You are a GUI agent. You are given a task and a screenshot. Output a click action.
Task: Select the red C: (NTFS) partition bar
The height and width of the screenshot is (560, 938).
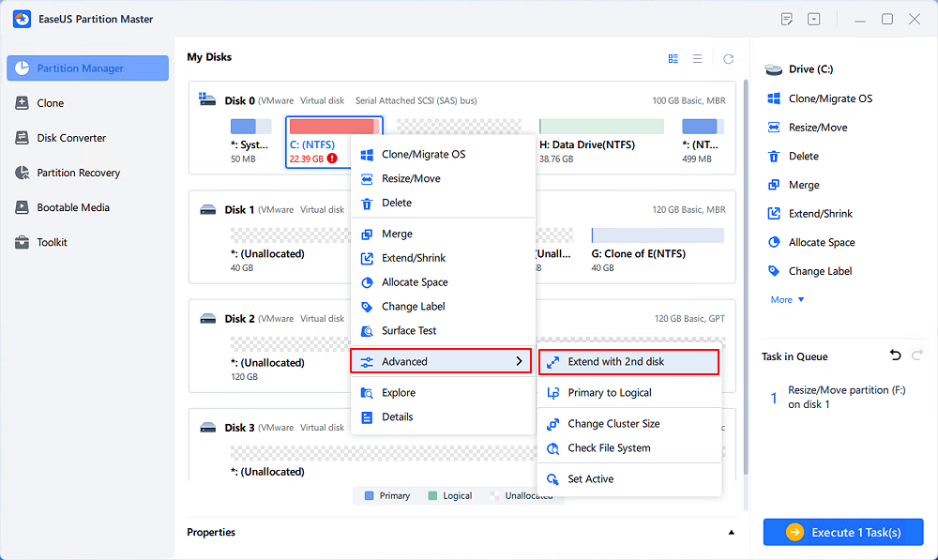332,127
